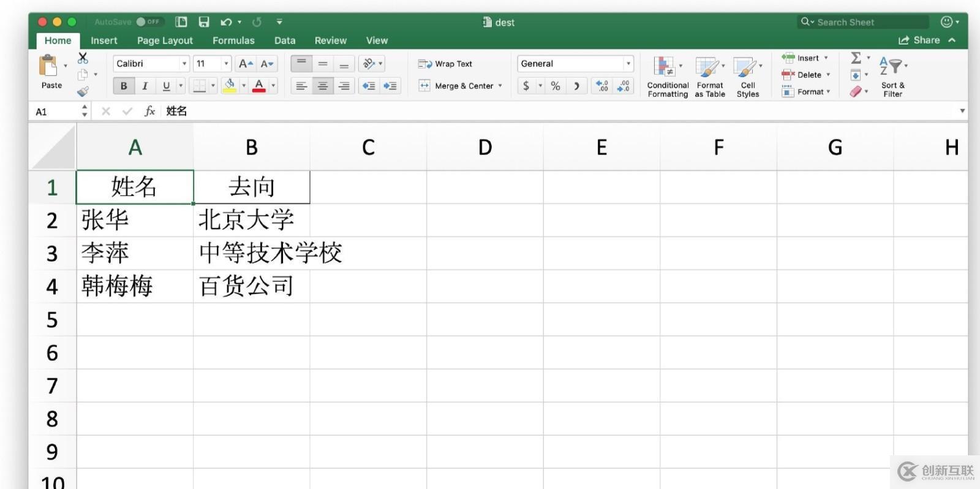Toggle middle vertical alignment
The height and width of the screenshot is (489, 980).
(x=323, y=64)
